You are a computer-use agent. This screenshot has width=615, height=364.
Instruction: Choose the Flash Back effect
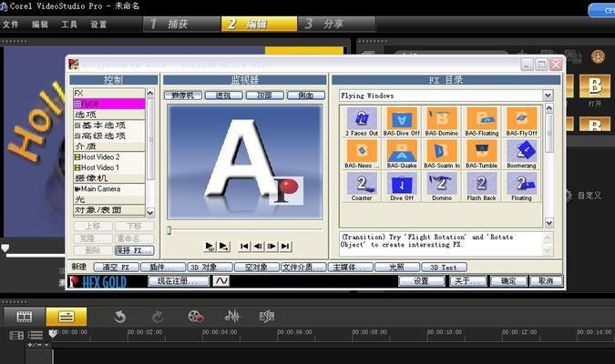tap(482, 187)
